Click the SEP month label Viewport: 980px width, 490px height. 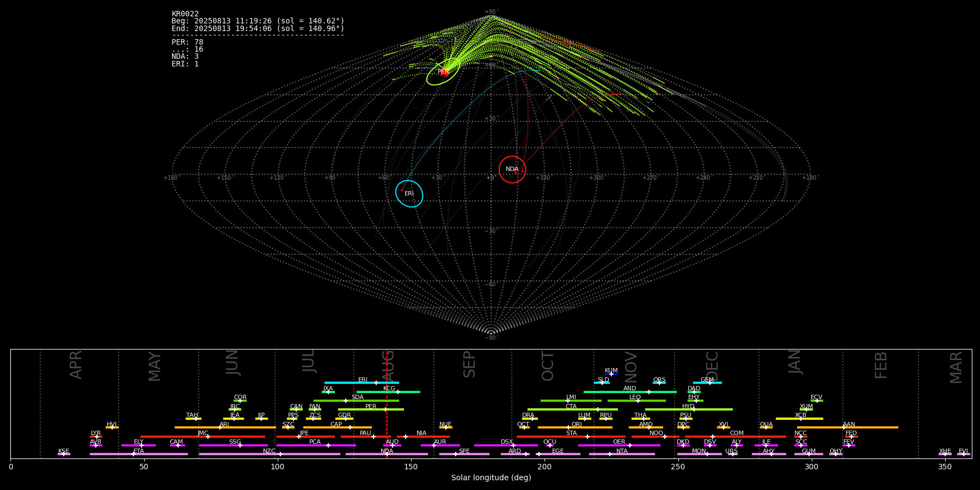point(469,364)
